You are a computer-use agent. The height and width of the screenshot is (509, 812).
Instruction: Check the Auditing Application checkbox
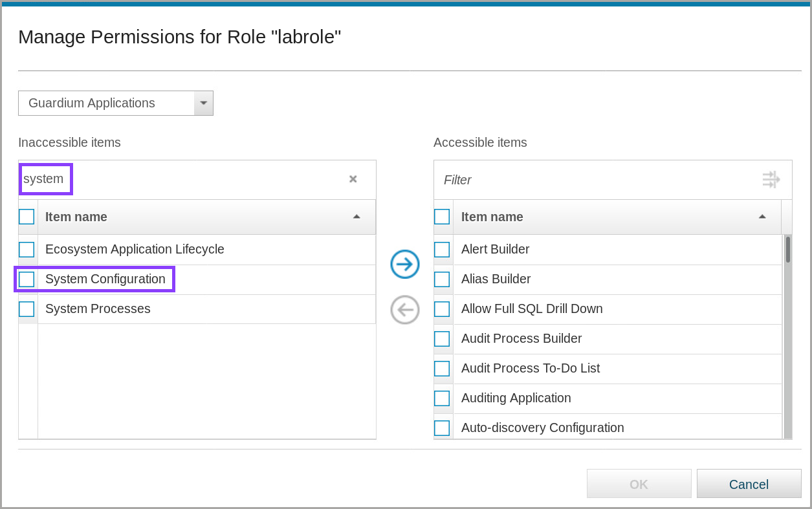click(x=442, y=398)
